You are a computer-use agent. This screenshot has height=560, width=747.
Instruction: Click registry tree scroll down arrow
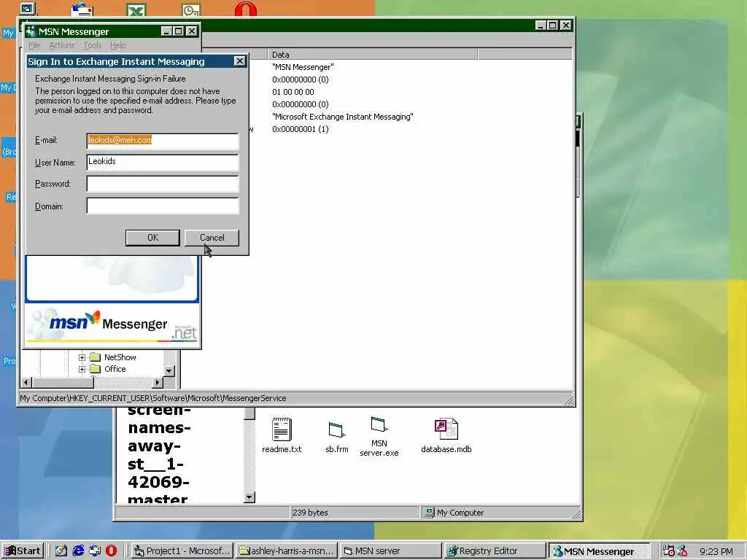(169, 370)
